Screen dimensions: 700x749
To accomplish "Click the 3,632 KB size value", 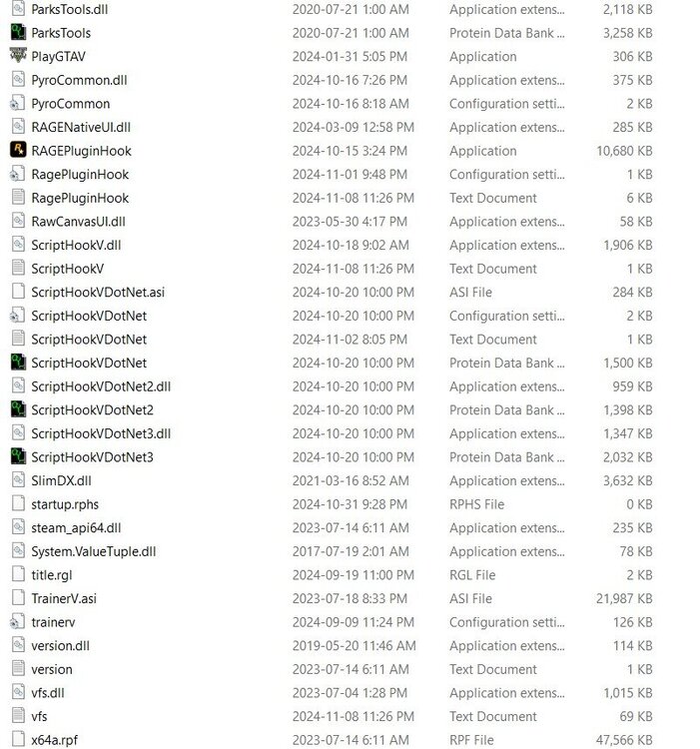I will coord(627,480).
